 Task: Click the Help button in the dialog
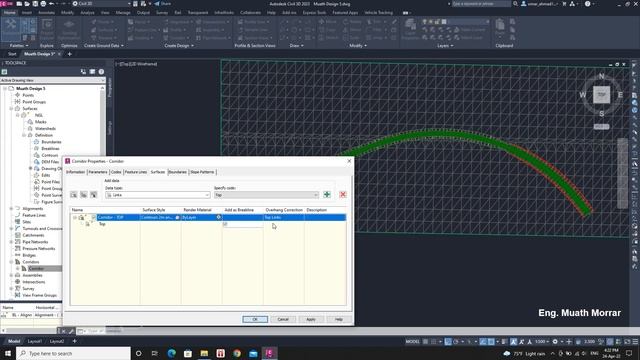pos(339,319)
